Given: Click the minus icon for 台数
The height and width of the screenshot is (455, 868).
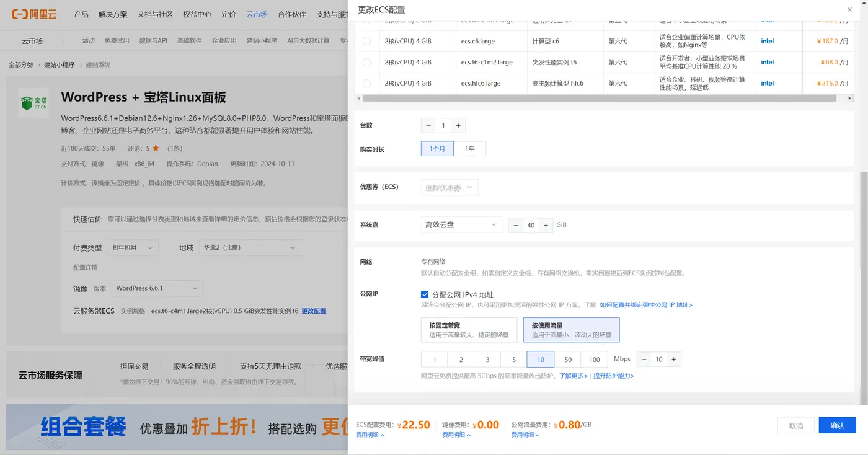Looking at the screenshot, I should (x=428, y=126).
